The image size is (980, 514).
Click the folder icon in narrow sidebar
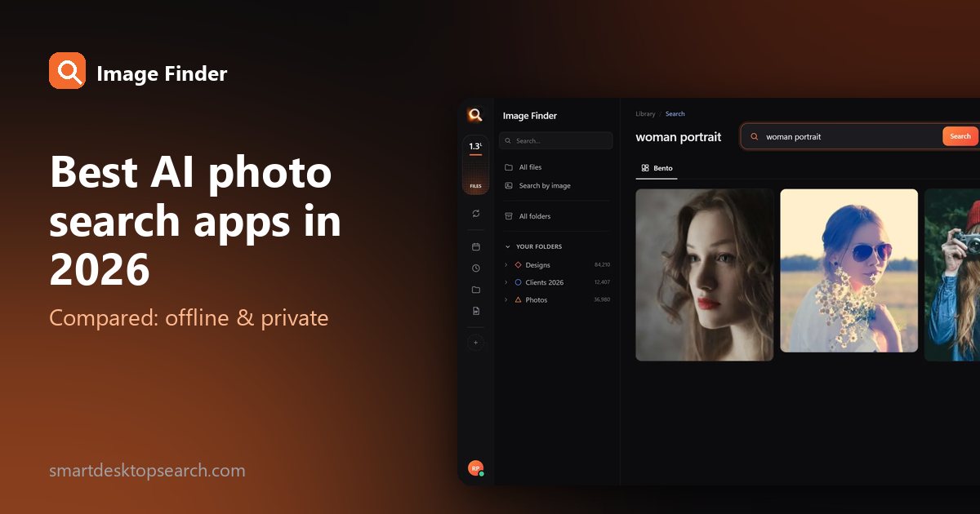click(475, 290)
